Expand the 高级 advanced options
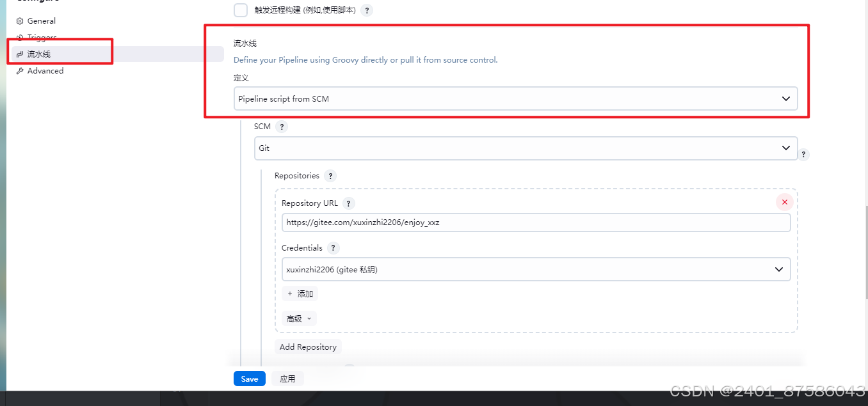The image size is (868, 406). (298, 318)
